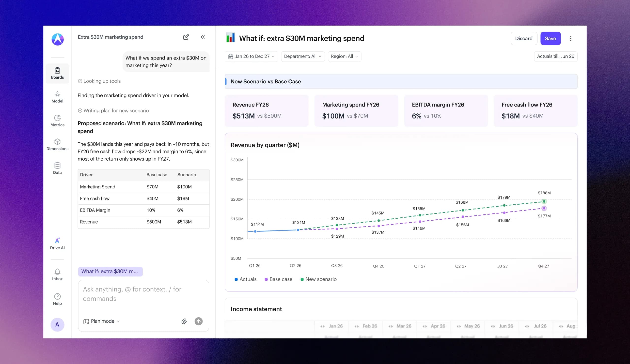Open the Model section icon
The width and height of the screenshot is (630, 364).
coord(57,94)
